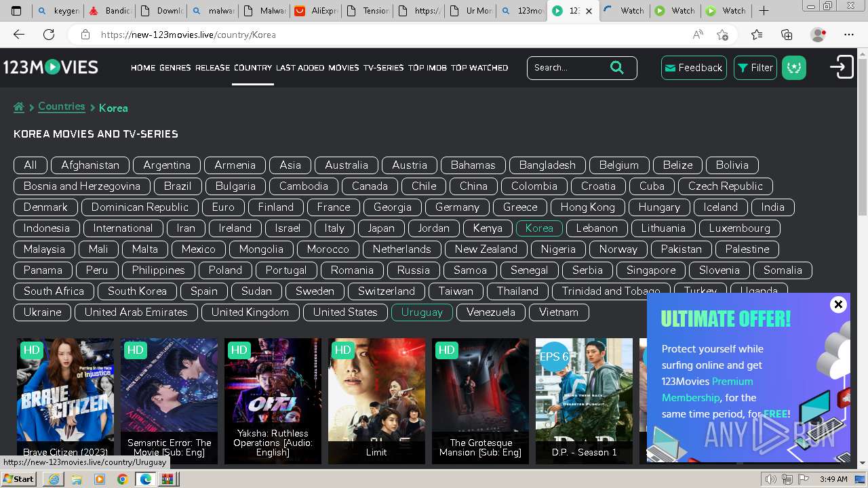This screenshot has width=868, height=488.
Task: Open the Filter button
Action: pyautogui.click(x=755, y=68)
